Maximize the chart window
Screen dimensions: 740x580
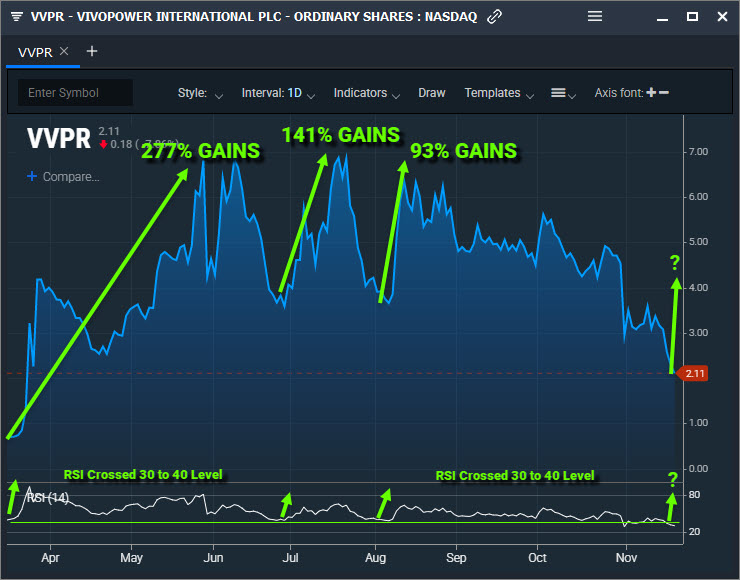pos(692,17)
